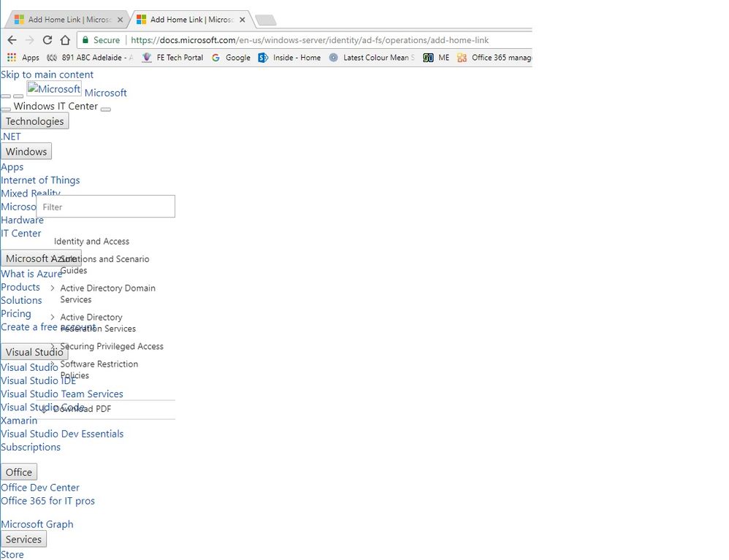This screenshot has height=560, width=729.
Task: Open the Office menu button
Action: tap(18, 472)
